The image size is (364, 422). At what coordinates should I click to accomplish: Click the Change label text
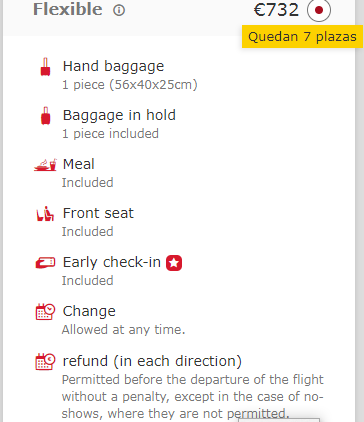tap(89, 311)
